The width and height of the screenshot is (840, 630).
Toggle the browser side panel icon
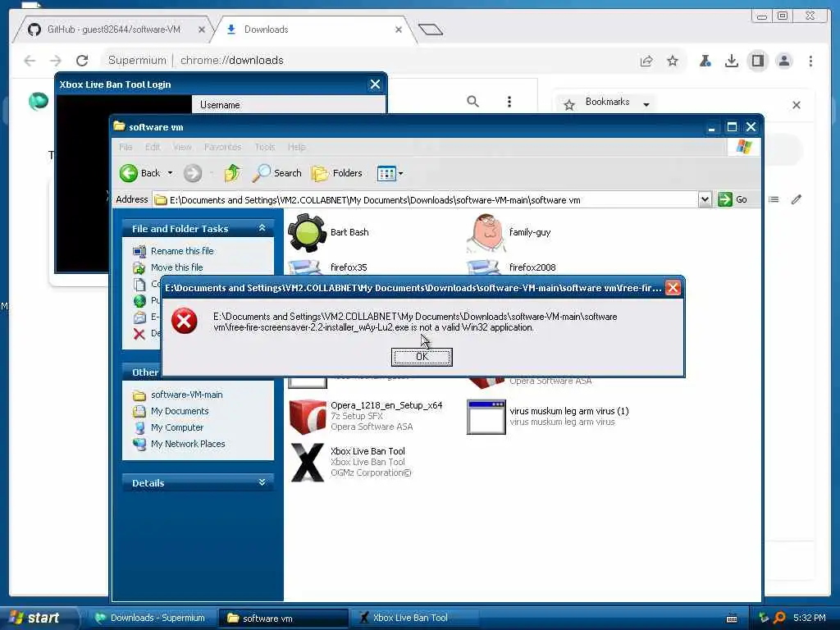pyautogui.click(x=757, y=61)
